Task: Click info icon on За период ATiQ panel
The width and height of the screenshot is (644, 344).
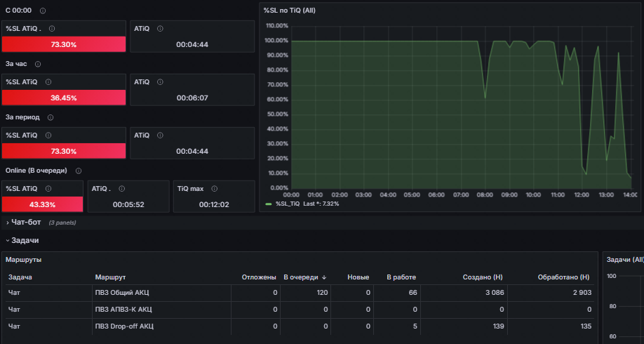Action: (x=160, y=135)
